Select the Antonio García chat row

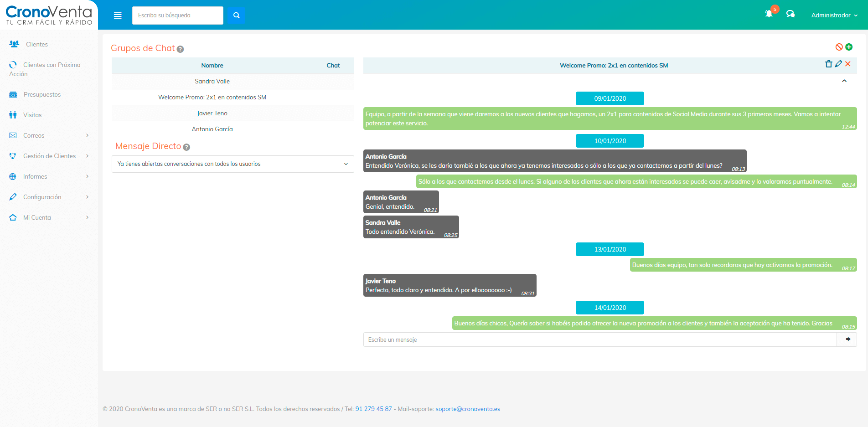(x=232, y=129)
